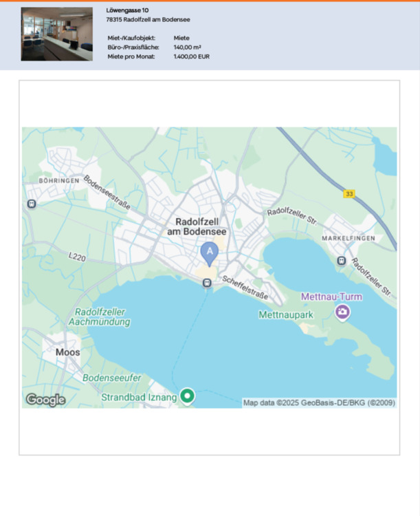This screenshot has width=420, height=516.
Task: Select the Mettnaupark label on the map
Action: click(286, 314)
